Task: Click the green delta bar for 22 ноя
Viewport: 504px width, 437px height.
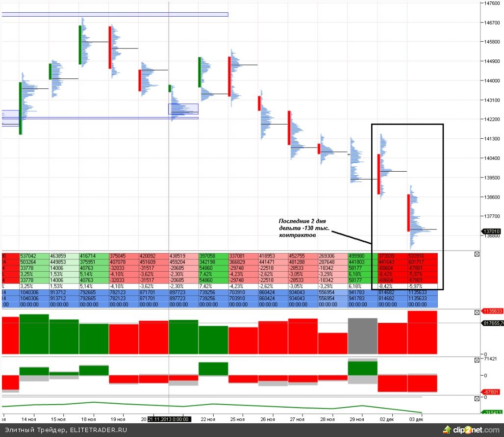Action: tap(213, 369)
